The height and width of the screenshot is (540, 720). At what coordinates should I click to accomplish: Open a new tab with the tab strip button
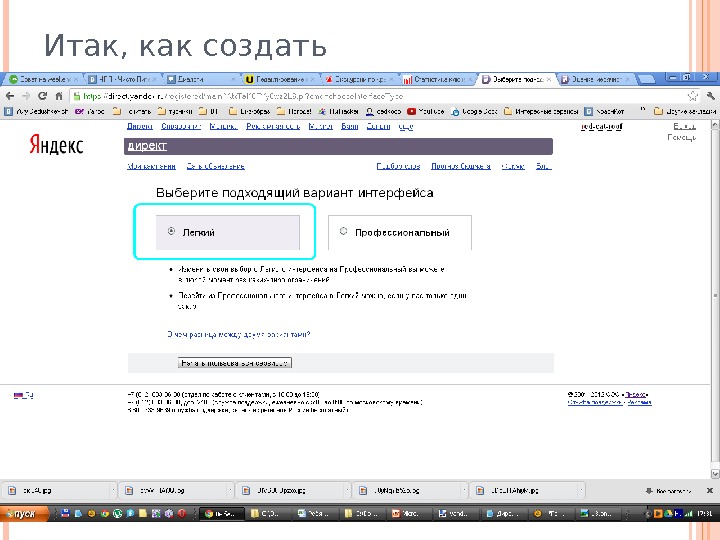647,80
